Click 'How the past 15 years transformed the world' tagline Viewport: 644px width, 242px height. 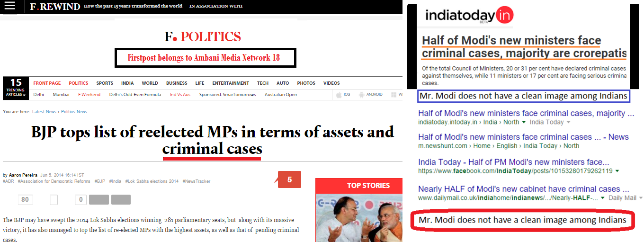(133, 7)
